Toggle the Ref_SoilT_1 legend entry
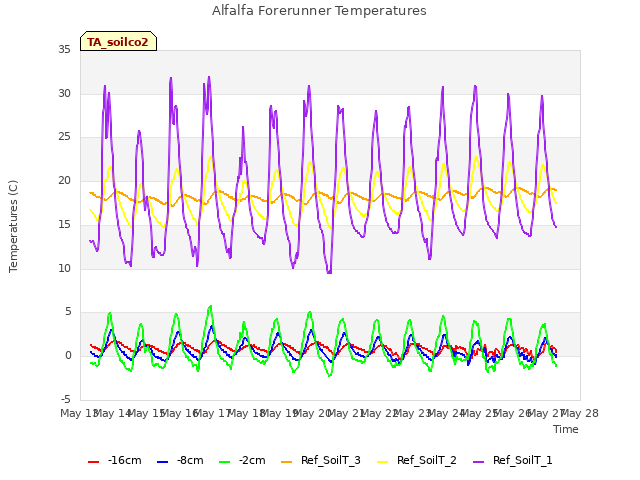This screenshot has height=480, width=640. coord(513,460)
